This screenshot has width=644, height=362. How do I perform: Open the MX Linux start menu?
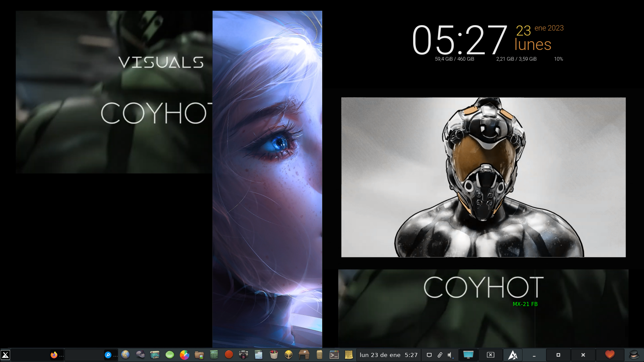(x=5, y=355)
